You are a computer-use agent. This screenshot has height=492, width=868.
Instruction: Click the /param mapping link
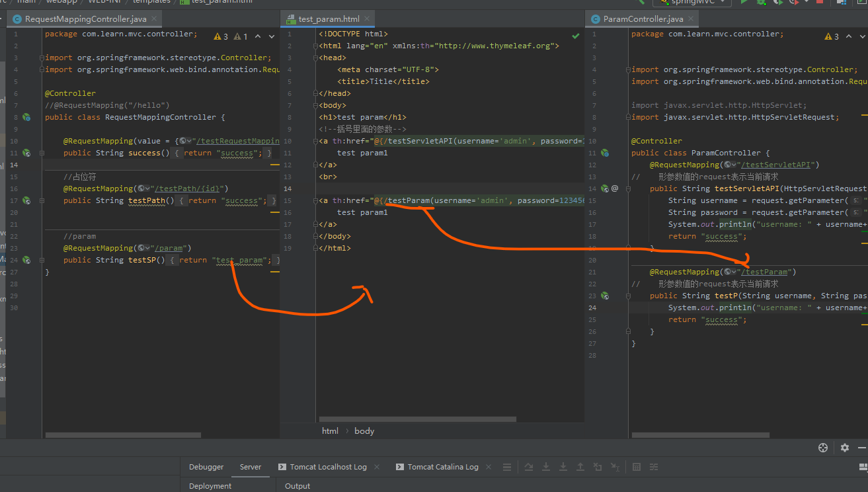(169, 248)
